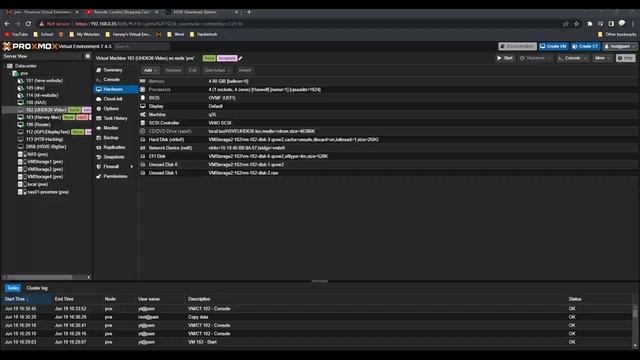
Task: Click the browser reload icon
Action: tap(28, 24)
